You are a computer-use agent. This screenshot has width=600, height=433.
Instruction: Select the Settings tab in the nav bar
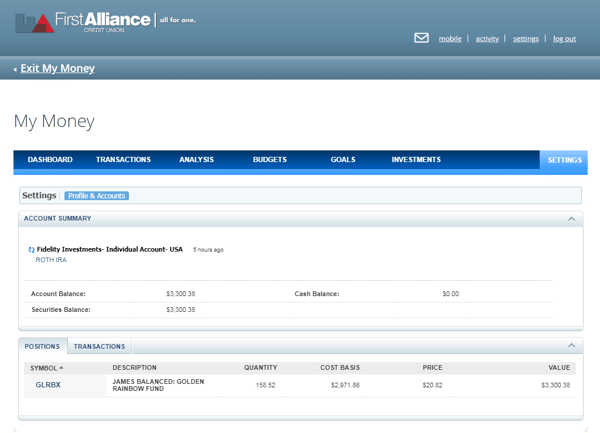(x=564, y=160)
